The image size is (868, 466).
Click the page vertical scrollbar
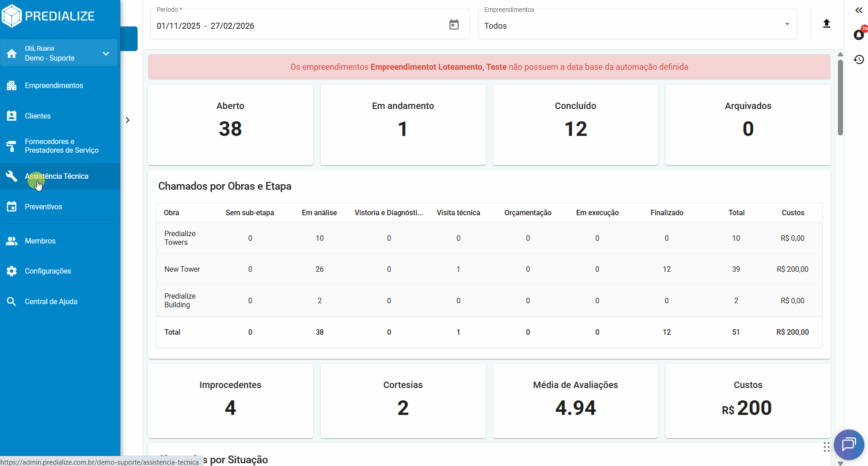[x=840, y=98]
